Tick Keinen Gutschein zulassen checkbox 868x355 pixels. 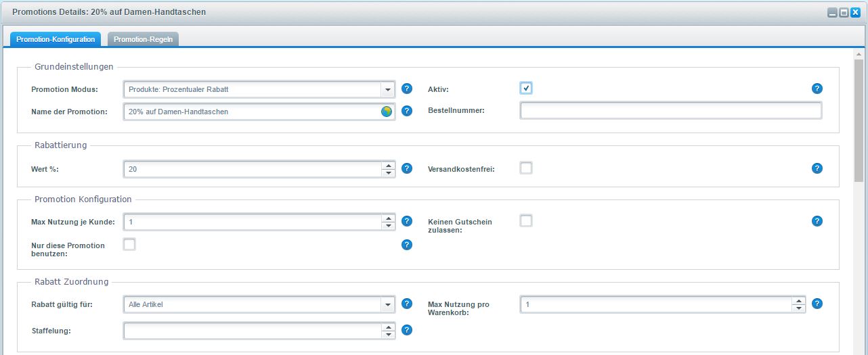[x=526, y=220]
